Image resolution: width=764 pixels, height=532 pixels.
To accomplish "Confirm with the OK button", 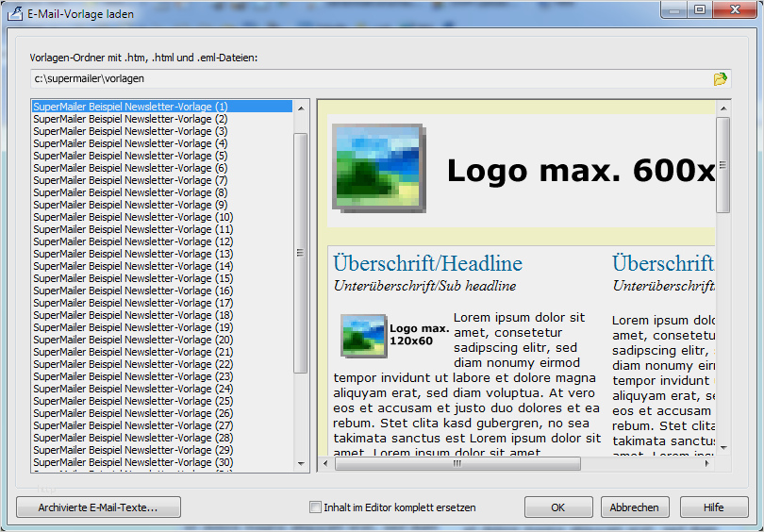I will pos(558,507).
